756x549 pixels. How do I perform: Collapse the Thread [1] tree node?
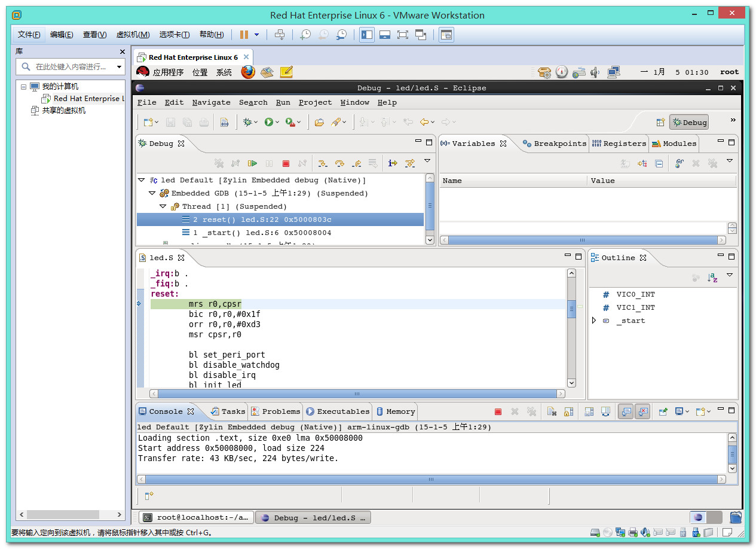pyautogui.click(x=163, y=206)
